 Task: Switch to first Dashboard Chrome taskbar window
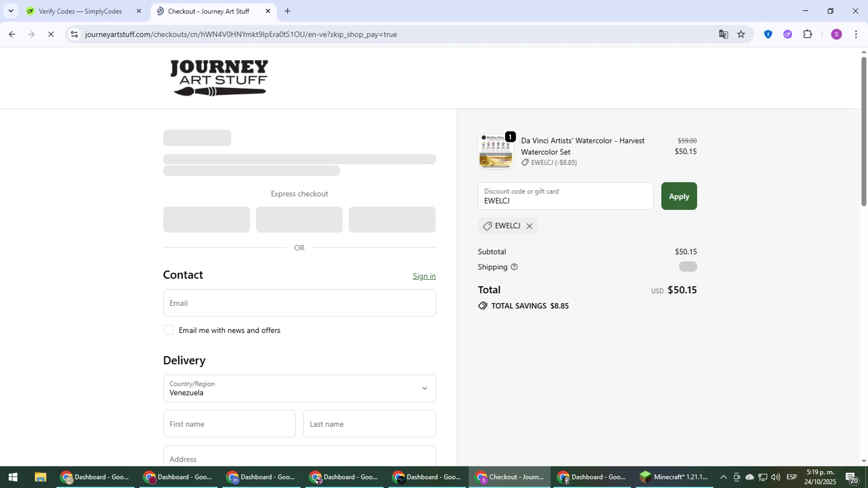[95, 478]
